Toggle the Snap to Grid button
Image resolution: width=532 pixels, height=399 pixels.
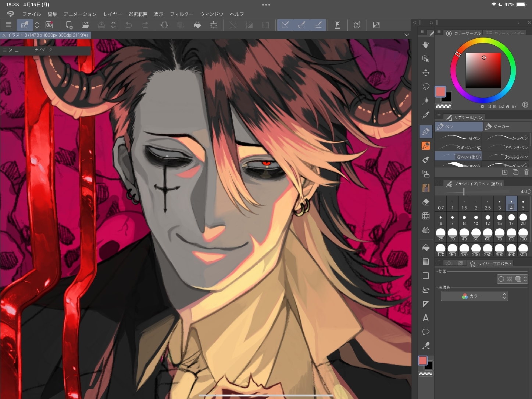pyautogui.click(x=318, y=25)
